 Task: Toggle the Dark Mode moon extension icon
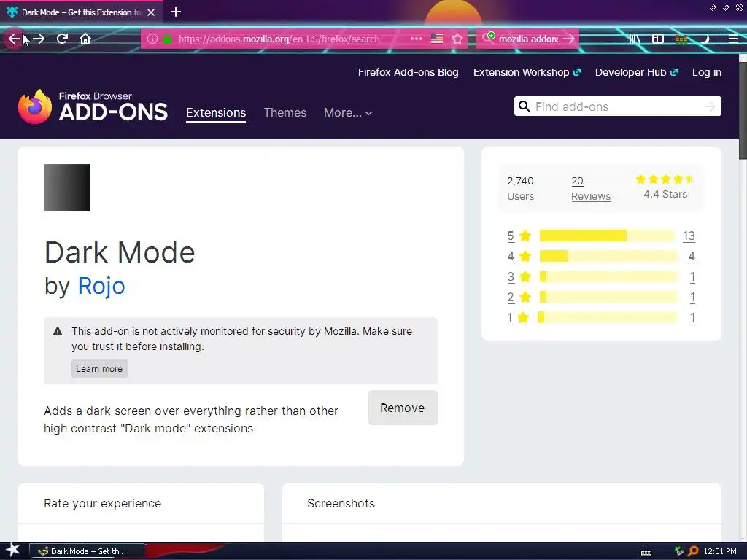click(705, 39)
